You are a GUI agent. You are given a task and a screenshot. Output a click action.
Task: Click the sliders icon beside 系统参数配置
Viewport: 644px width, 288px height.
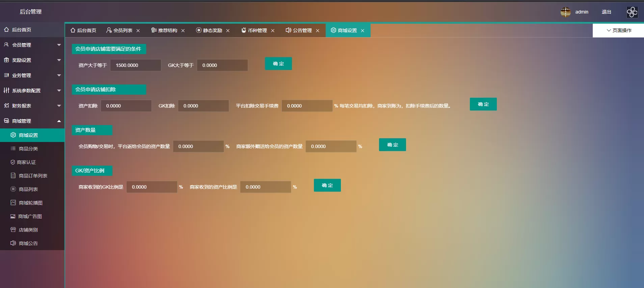[x=6, y=90]
